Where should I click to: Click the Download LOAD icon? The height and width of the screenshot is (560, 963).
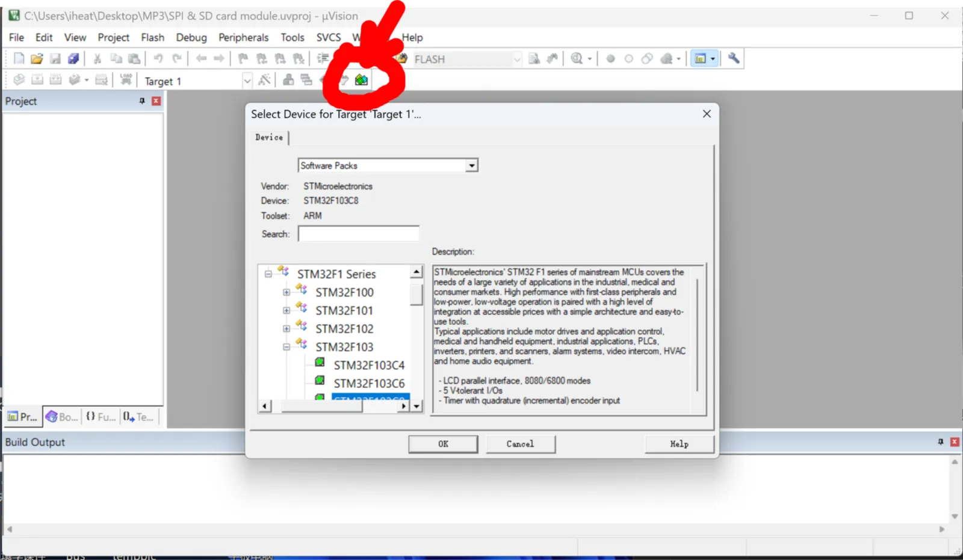coord(125,79)
